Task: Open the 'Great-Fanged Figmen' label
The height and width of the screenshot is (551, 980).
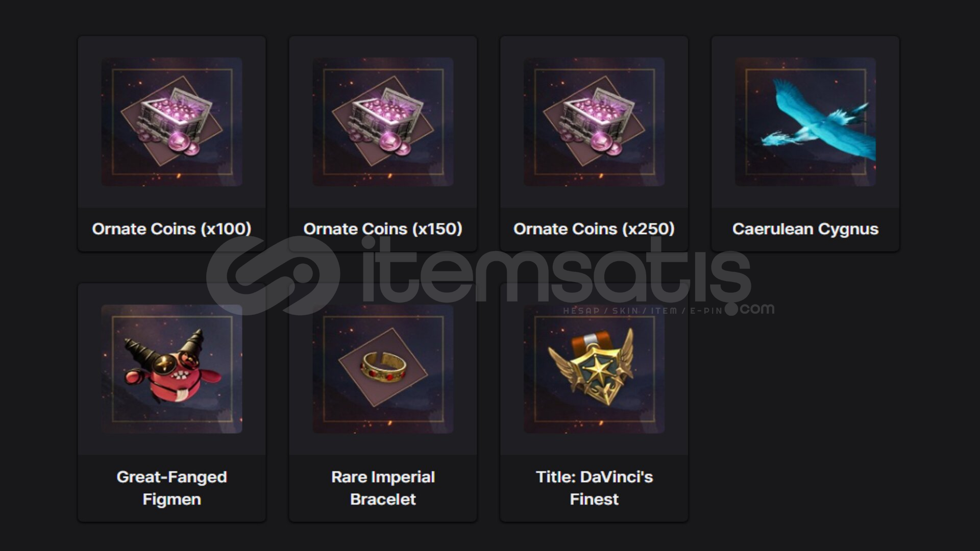Action: 171,488
